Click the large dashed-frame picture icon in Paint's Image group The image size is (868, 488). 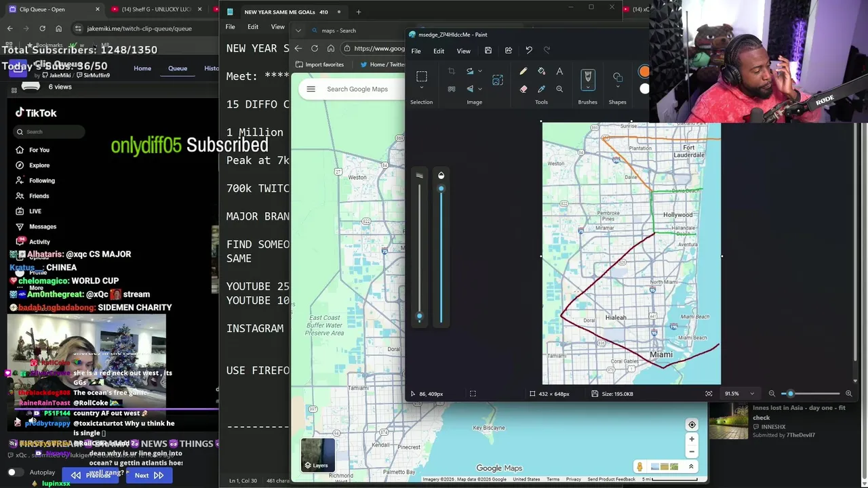(498, 80)
